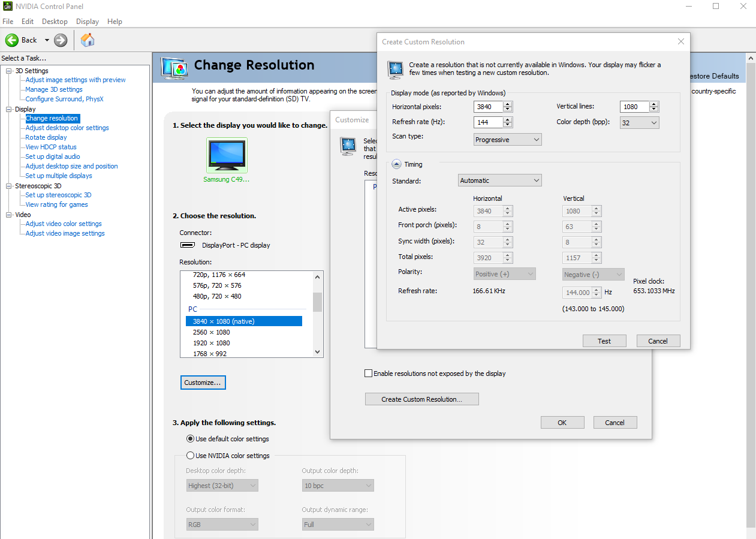
Task: Open Adjust image settings with preview
Action: pyautogui.click(x=76, y=80)
